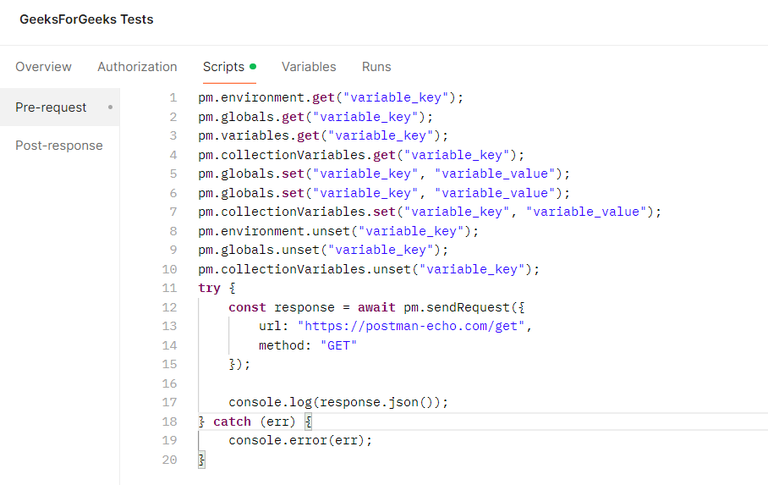
Task: Open the Overview tab
Action: point(43,67)
